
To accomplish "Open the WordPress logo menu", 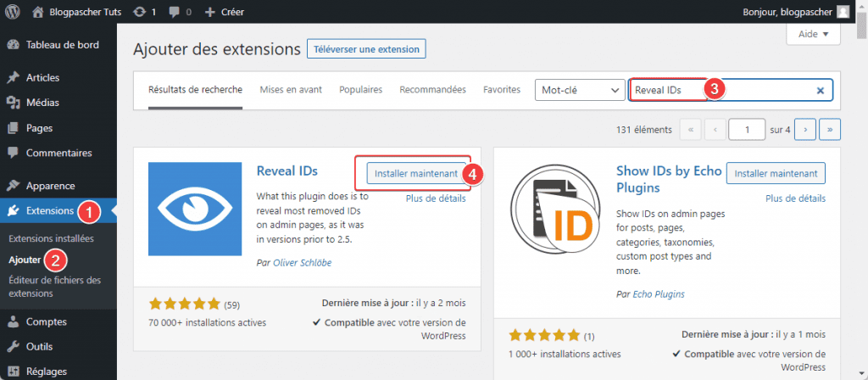I will (12, 12).
